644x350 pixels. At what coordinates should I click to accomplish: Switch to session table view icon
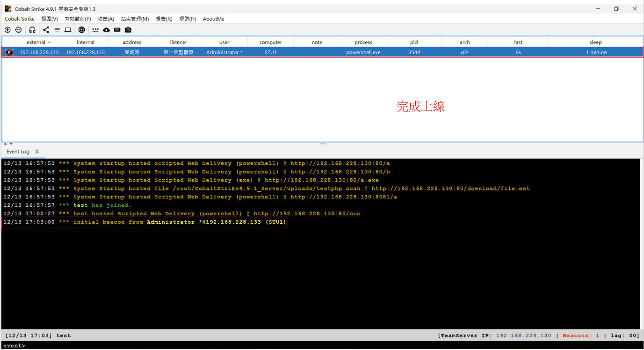coord(57,30)
